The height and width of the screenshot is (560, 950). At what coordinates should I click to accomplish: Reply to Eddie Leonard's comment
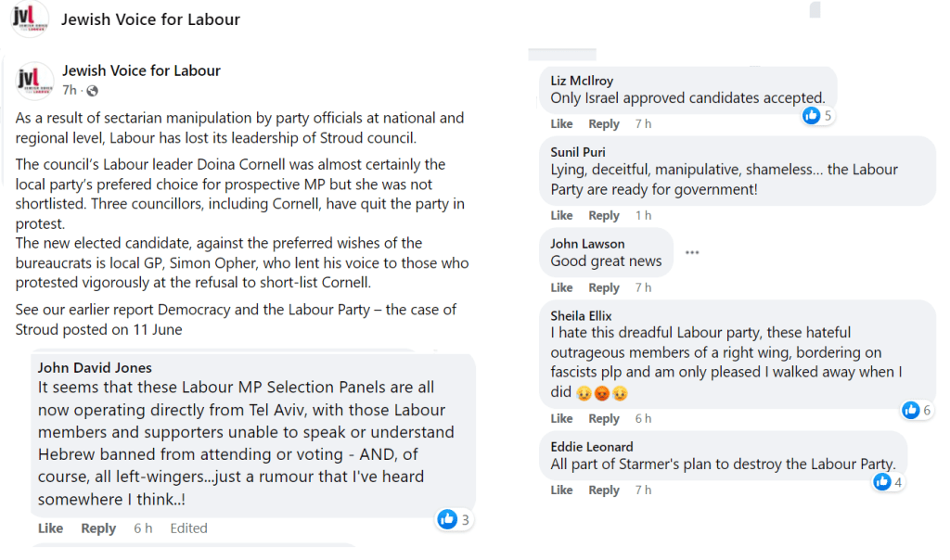click(x=604, y=490)
